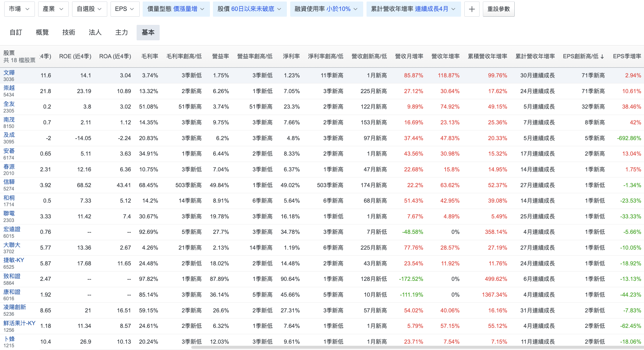Open stock link 文曄 3036
Image resolution: width=644 pixels, height=350 pixels.
tap(9, 72)
